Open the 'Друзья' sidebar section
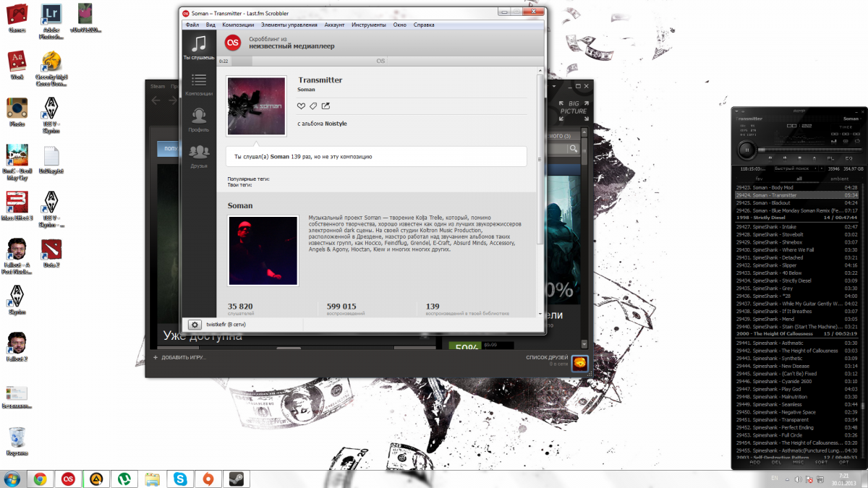Viewport: 868px width, 488px height. pyautogui.click(x=198, y=155)
